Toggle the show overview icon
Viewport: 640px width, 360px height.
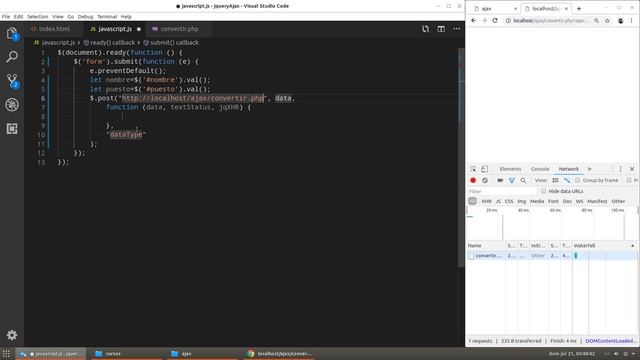[x=567, y=180]
